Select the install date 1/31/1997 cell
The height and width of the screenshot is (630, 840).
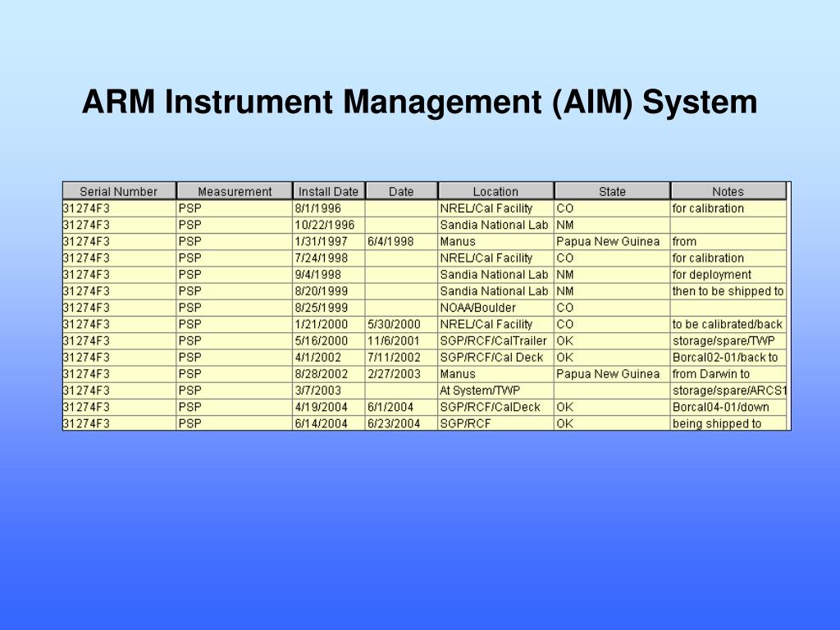(329, 242)
